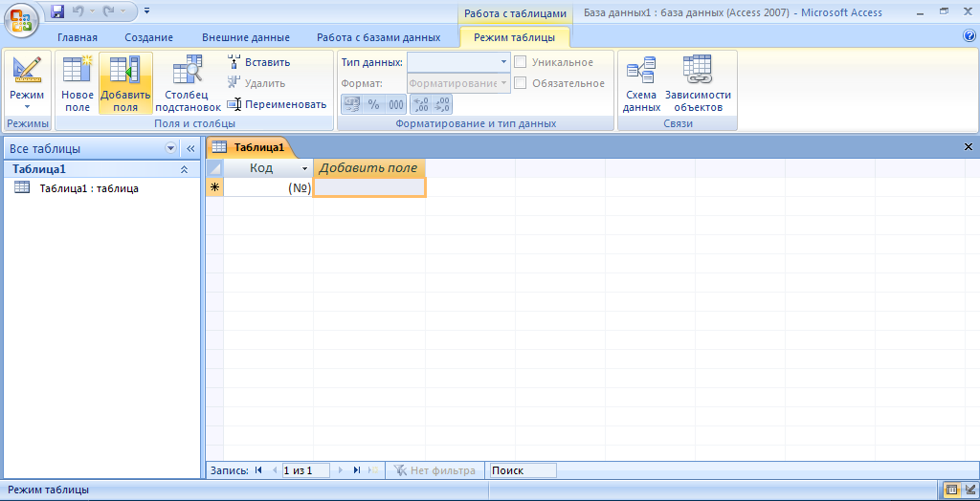Click the Поиск search box
The height and width of the screenshot is (501, 980).
[522, 470]
